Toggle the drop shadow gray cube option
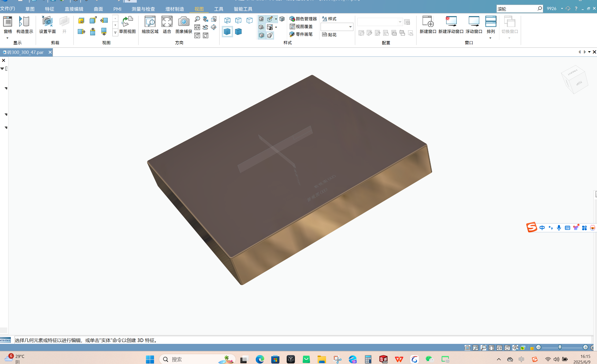The width and height of the screenshot is (597, 364). pos(261,27)
